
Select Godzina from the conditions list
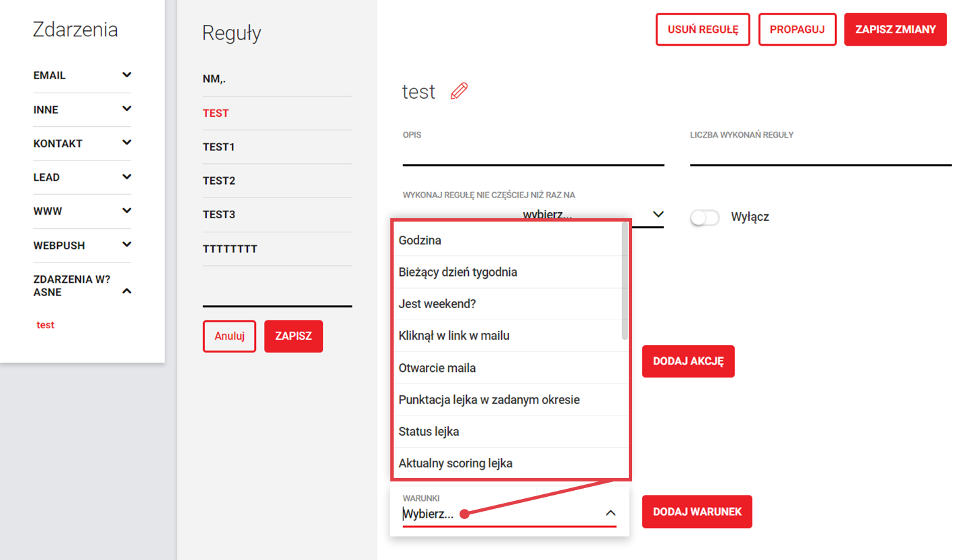coord(420,240)
